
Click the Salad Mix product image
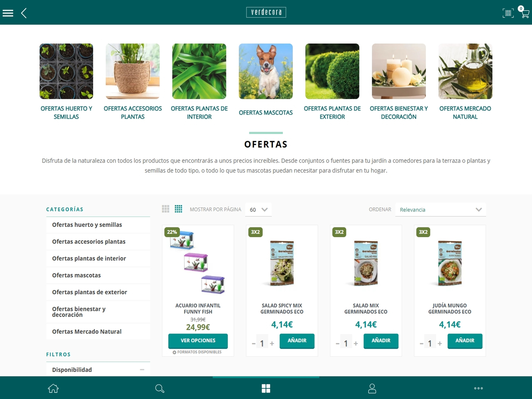coord(366,263)
